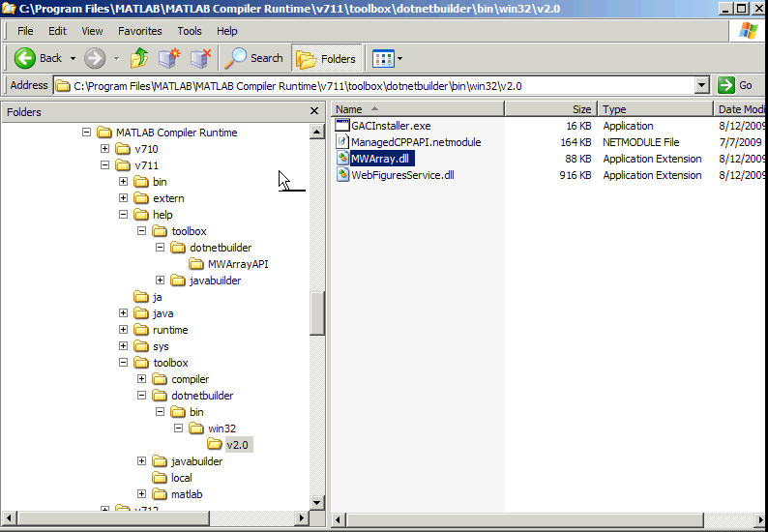Sort files by Size column

[551, 109]
